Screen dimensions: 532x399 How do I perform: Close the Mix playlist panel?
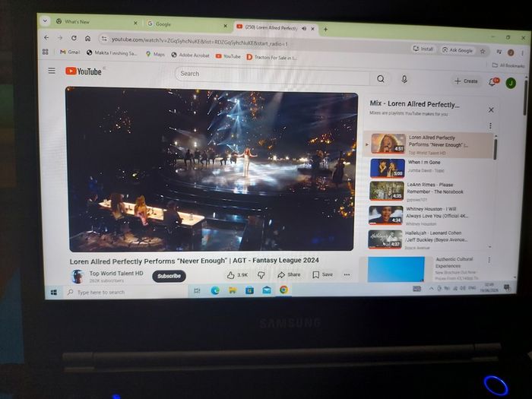(491, 110)
